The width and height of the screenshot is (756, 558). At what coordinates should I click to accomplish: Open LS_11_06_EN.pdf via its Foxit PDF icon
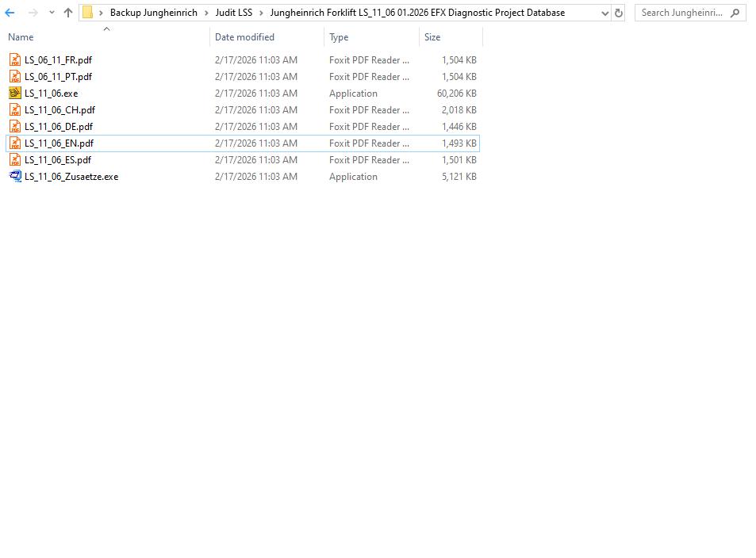(x=14, y=143)
